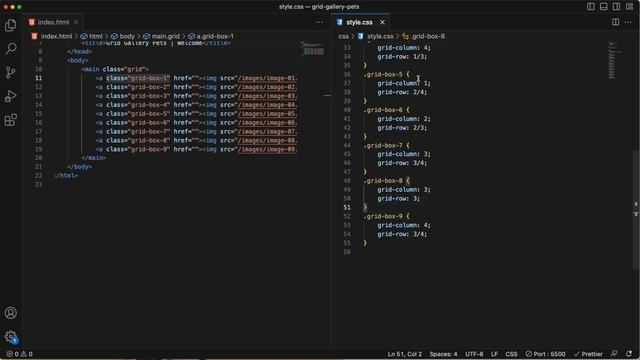The height and width of the screenshot is (360, 640).
Task: Click the notifications bell icon
Action: tap(629, 354)
